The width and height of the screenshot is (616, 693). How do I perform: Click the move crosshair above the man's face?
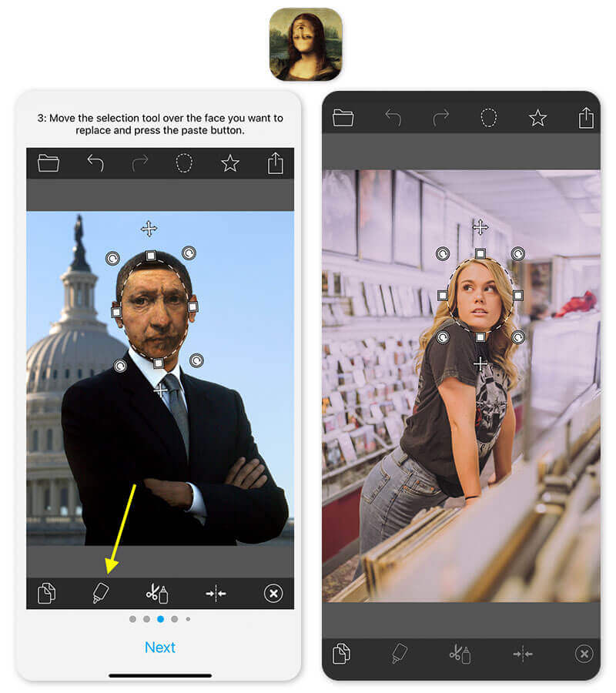click(149, 229)
